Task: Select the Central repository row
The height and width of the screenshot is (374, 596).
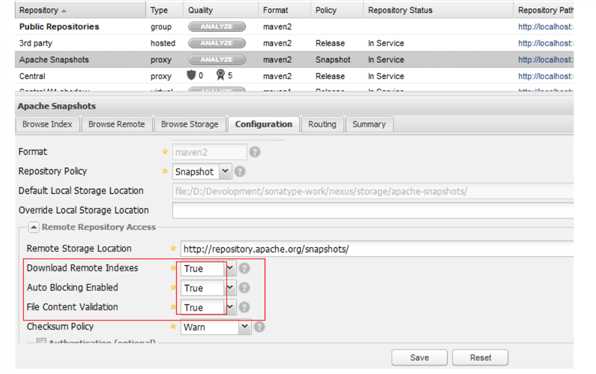Action: (294, 76)
